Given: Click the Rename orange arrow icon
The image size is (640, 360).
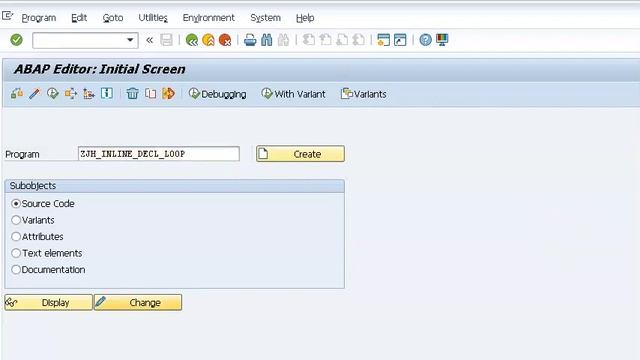Looking at the screenshot, I should [168, 93].
